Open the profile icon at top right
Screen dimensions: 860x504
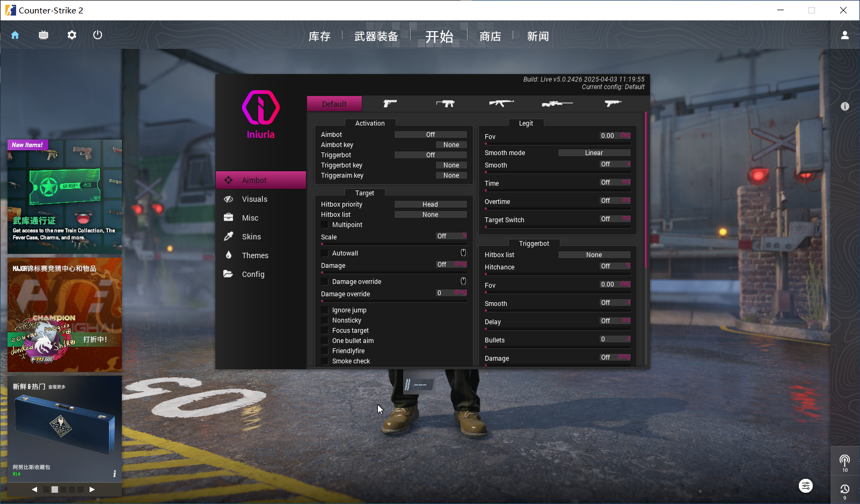(x=844, y=35)
